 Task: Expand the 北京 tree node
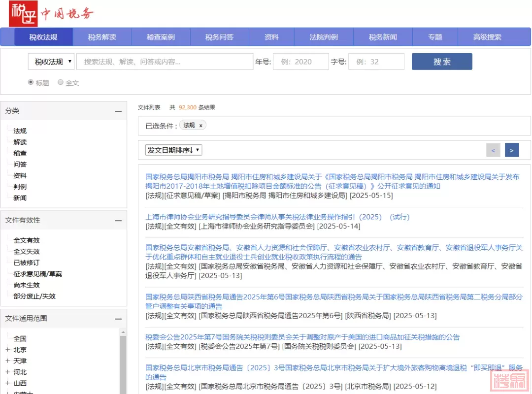tap(8, 350)
